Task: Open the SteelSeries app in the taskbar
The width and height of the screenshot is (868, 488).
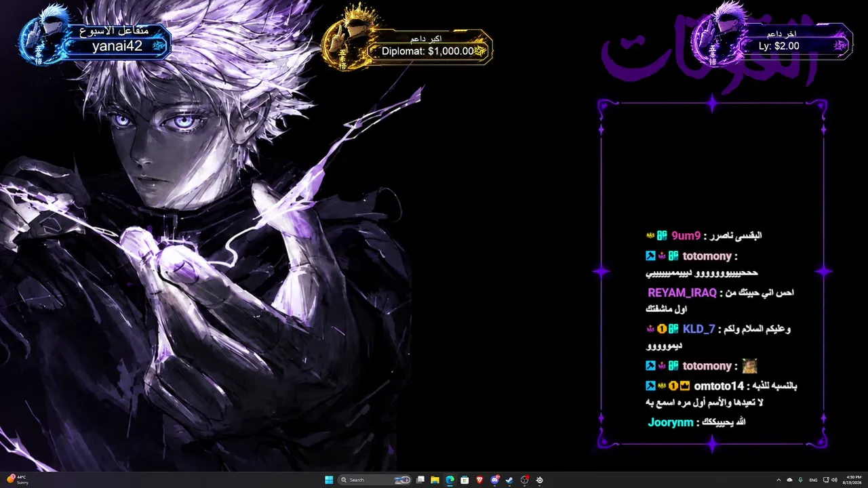Action: point(539,480)
